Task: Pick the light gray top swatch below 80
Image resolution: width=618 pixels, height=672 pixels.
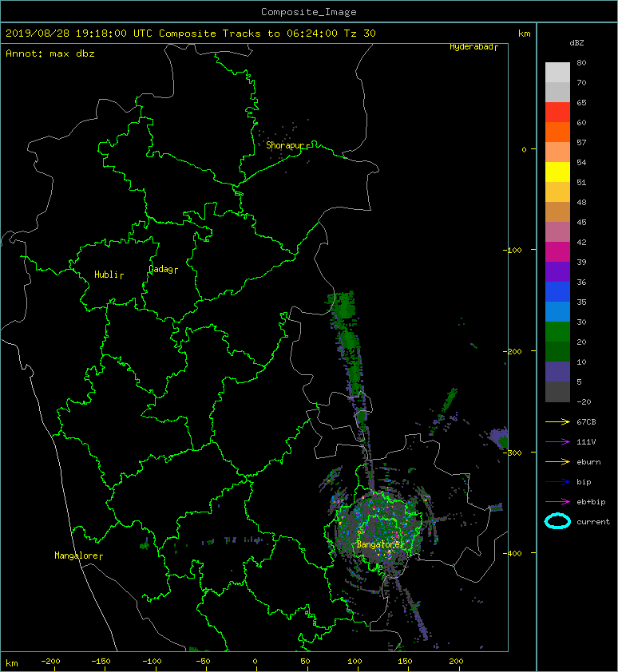Action: (557, 73)
